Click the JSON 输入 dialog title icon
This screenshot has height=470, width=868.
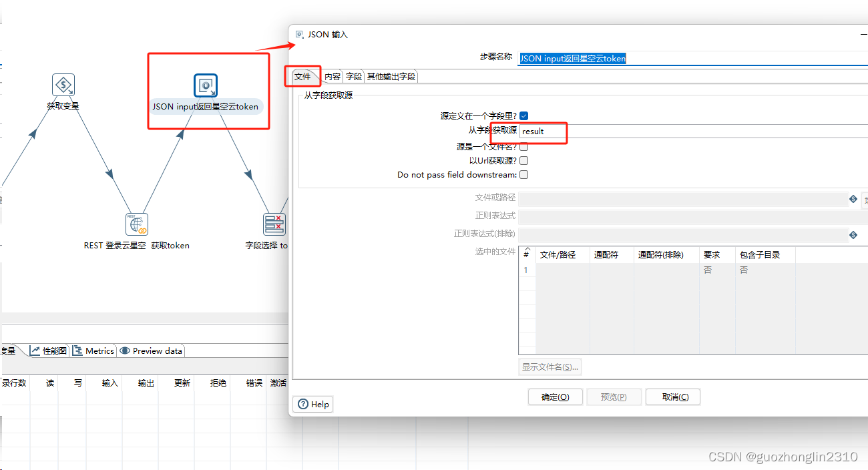tap(298, 33)
